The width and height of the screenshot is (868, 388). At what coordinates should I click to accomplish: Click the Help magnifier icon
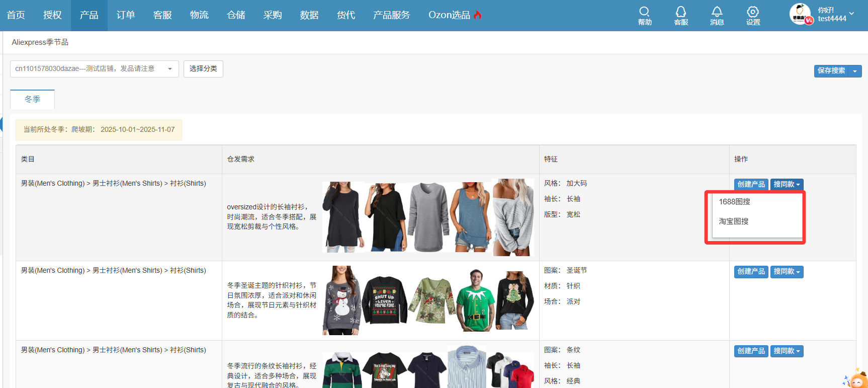click(x=644, y=12)
